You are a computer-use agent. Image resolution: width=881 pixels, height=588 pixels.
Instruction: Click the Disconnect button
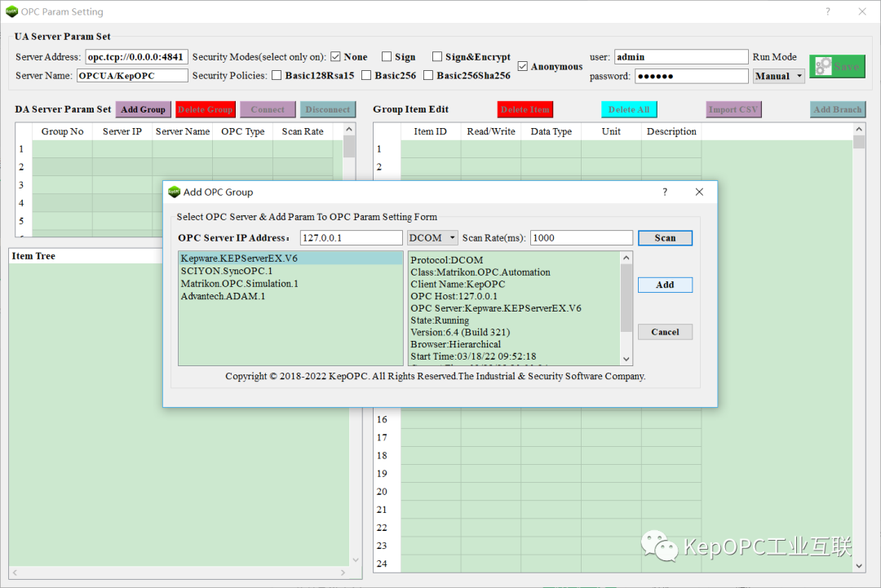pos(328,109)
